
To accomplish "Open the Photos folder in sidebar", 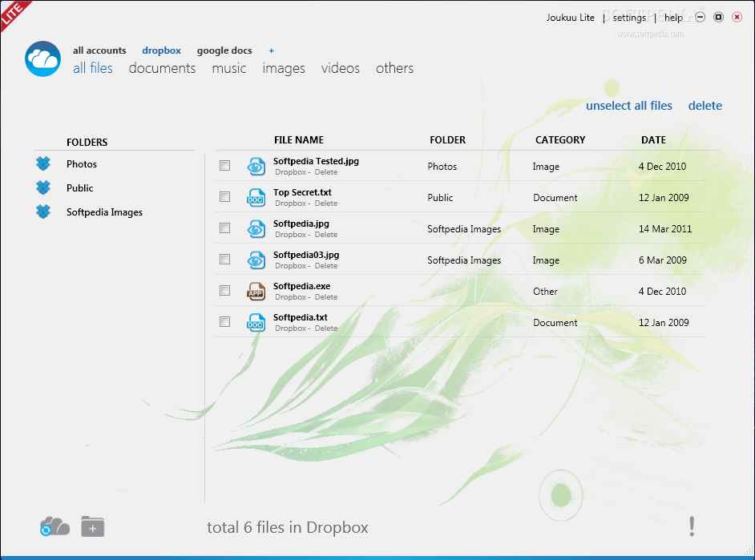I will (82, 164).
